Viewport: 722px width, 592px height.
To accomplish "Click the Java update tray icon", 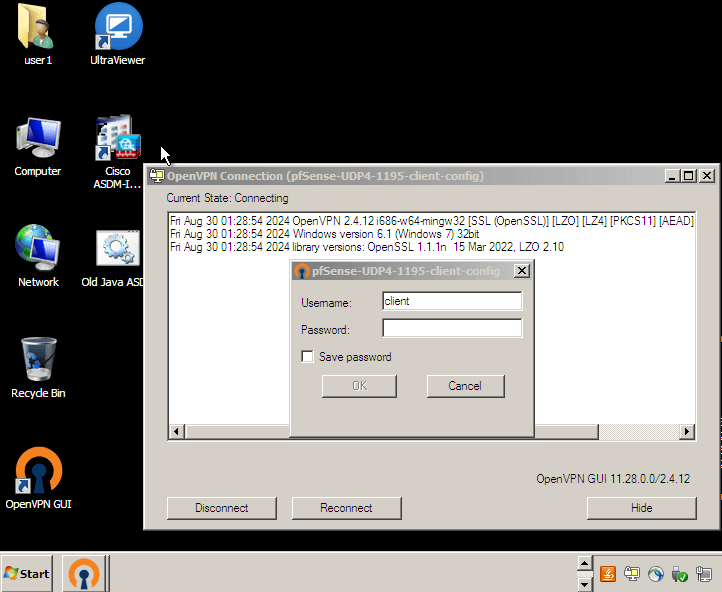I will coord(608,574).
